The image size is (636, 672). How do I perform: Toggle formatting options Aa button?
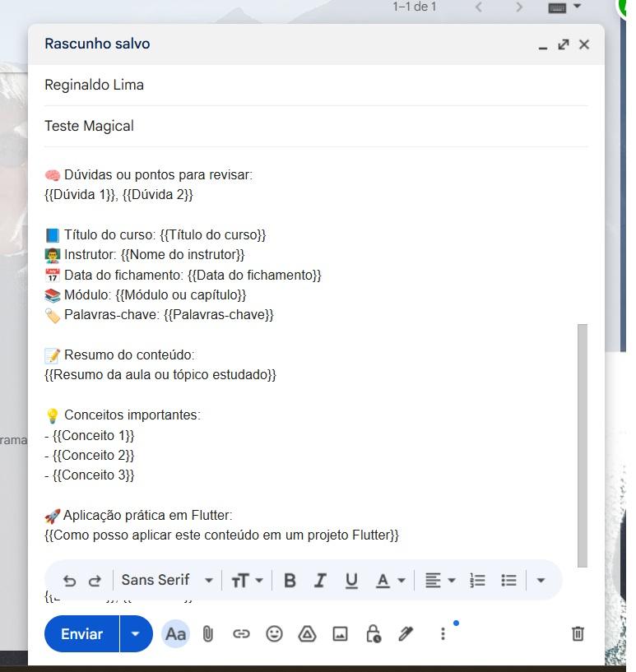176,634
